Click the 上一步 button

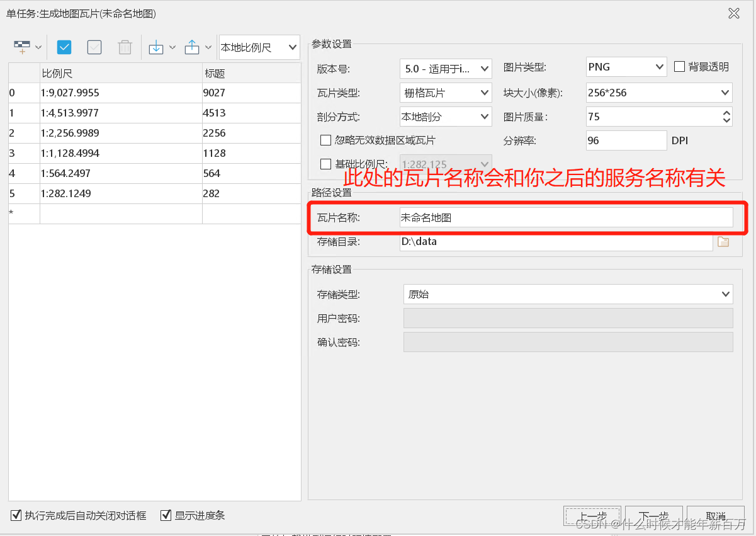tap(591, 515)
